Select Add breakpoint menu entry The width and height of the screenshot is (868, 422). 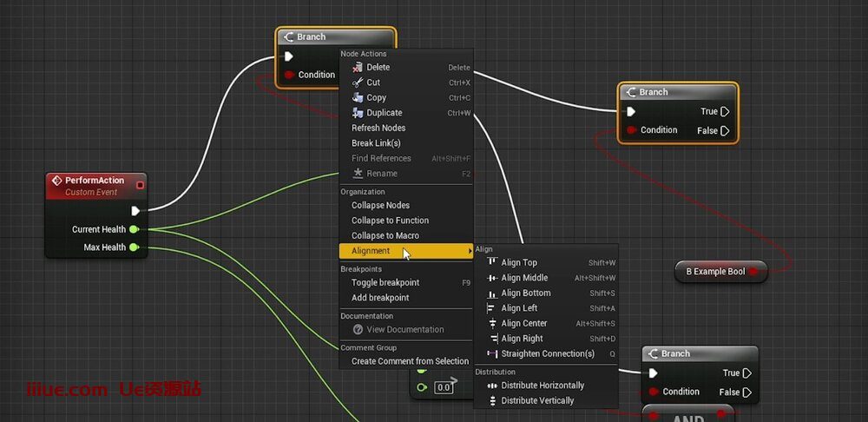click(x=405, y=298)
